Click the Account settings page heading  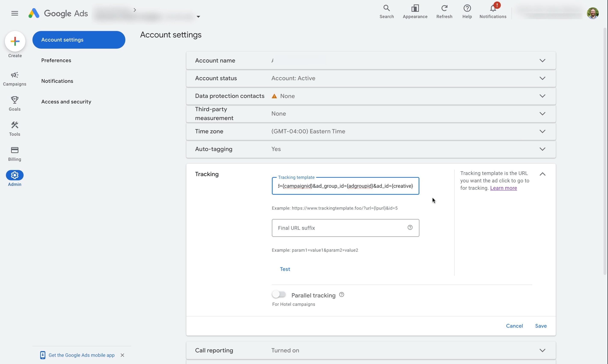point(171,35)
